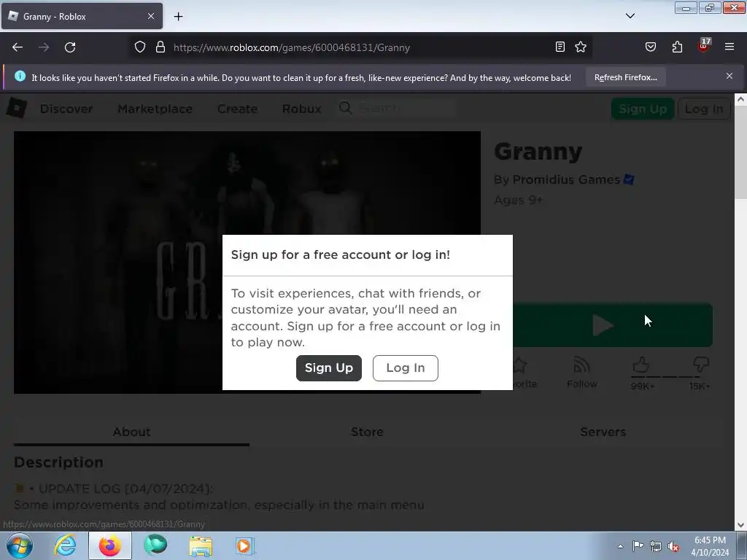
Task: Click the Granny game thumbnail image
Action: pyautogui.click(x=247, y=262)
